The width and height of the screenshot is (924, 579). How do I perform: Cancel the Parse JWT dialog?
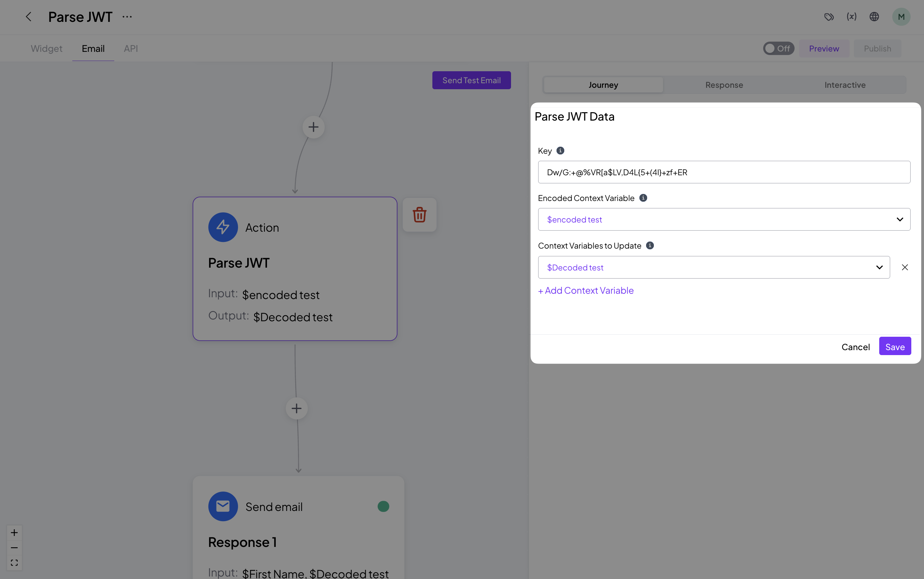click(856, 347)
